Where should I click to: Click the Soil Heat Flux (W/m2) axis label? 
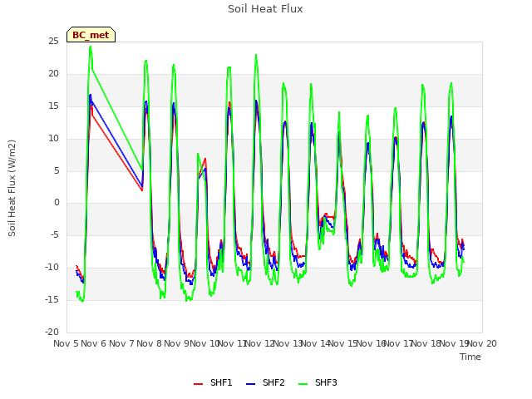point(12,188)
